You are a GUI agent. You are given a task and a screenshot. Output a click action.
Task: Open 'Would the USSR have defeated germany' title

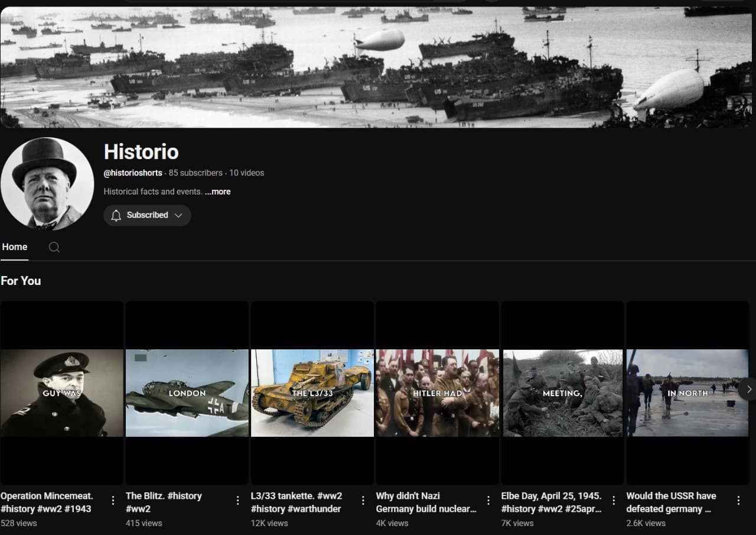coord(672,502)
